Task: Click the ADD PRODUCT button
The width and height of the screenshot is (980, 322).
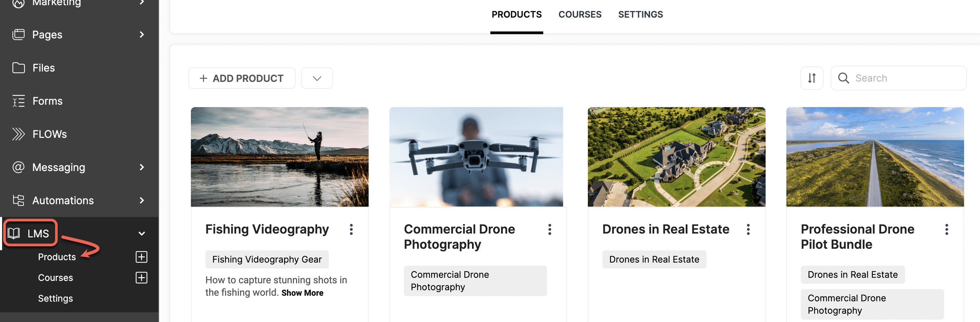Action: [x=242, y=78]
